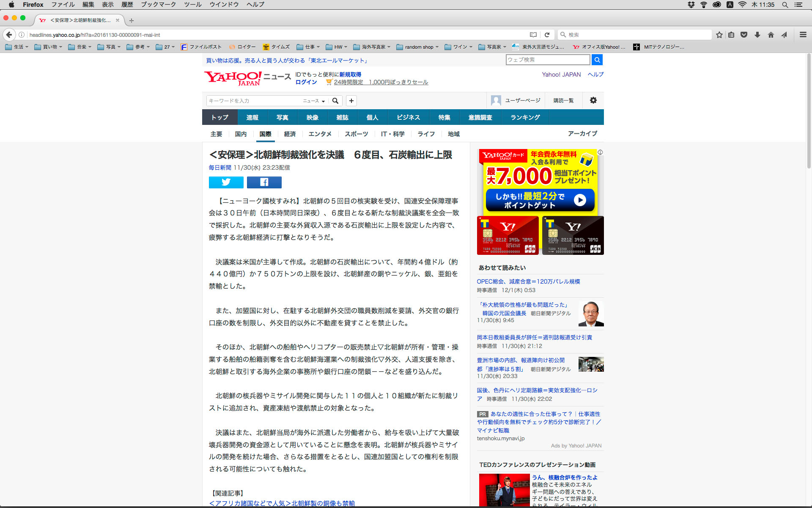Share article via Facebook button
This screenshot has width=812, height=508.
(264, 182)
